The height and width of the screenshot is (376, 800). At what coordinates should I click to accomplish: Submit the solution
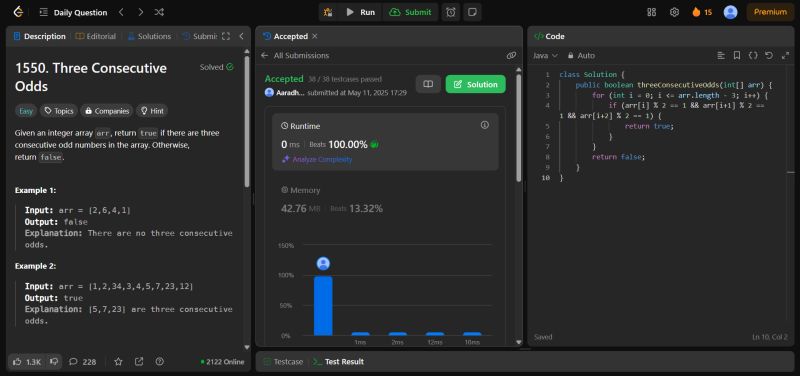click(x=410, y=12)
